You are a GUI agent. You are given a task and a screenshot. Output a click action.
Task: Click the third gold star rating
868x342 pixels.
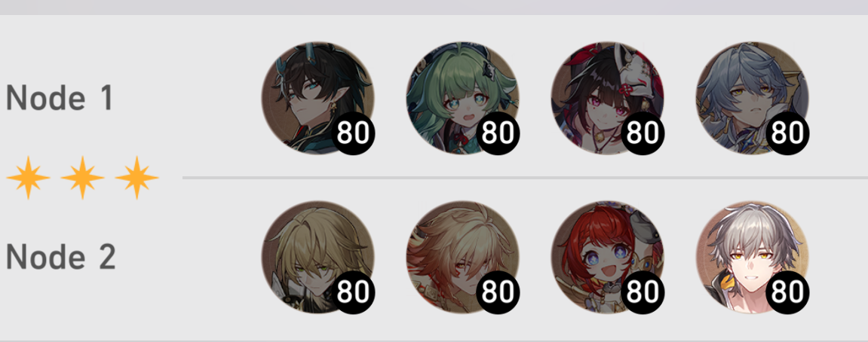coord(136,178)
